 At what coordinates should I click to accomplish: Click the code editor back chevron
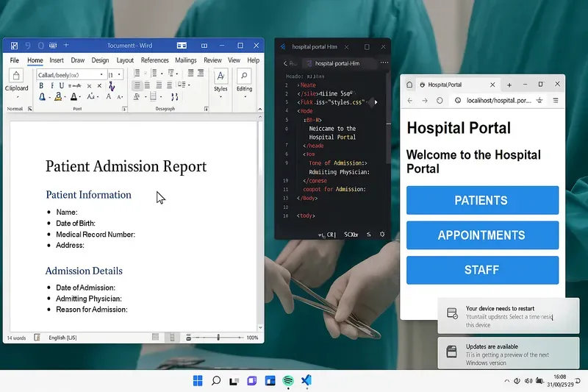tap(285, 63)
